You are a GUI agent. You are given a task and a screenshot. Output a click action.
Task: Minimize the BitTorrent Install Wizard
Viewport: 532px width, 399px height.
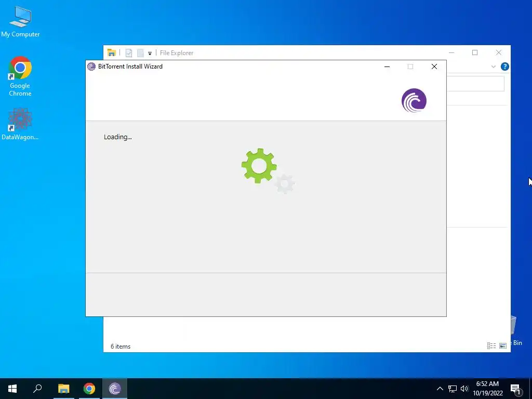(387, 66)
